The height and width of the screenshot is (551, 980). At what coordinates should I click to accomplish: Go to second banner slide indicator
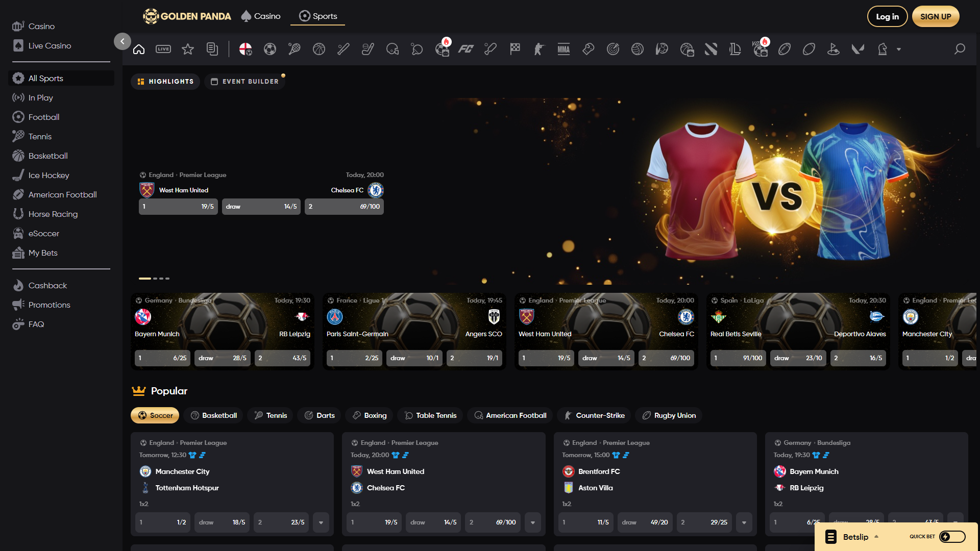(x=155, y=279)
